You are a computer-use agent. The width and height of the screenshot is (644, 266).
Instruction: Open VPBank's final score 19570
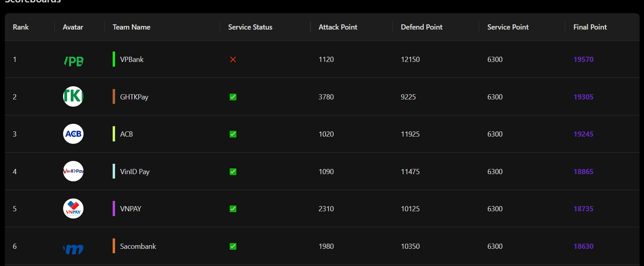tap(583, 60)
